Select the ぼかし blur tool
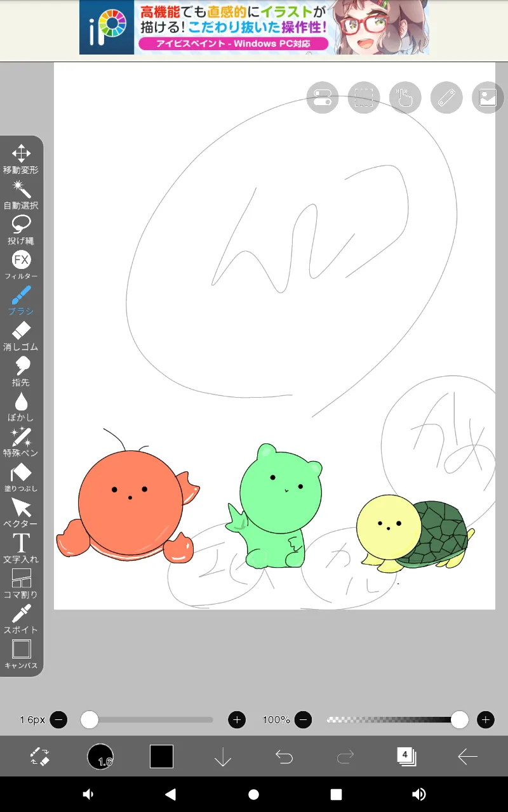The height and width of the screenshot is (812, 508). click(x=21, y=407)
